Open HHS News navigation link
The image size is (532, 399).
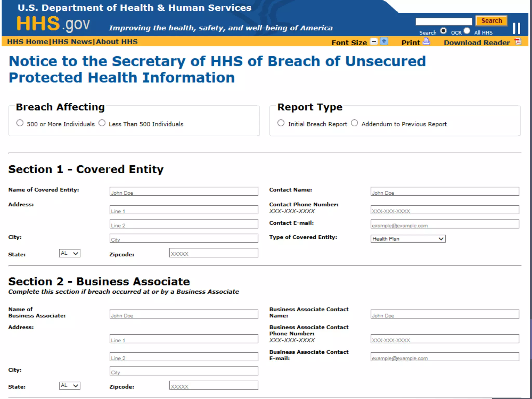72,42
